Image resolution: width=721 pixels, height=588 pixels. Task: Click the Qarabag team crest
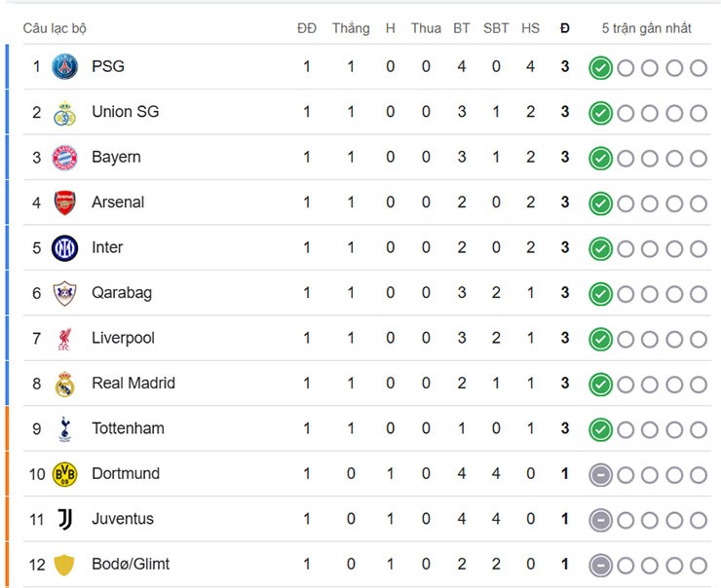(x=64, y=293)
